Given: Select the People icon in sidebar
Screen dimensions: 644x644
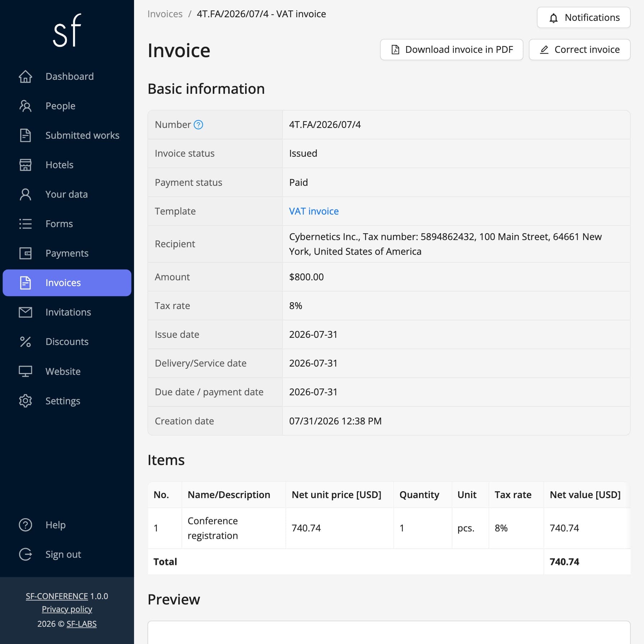Looking at the screenshot, I should 26,106.
